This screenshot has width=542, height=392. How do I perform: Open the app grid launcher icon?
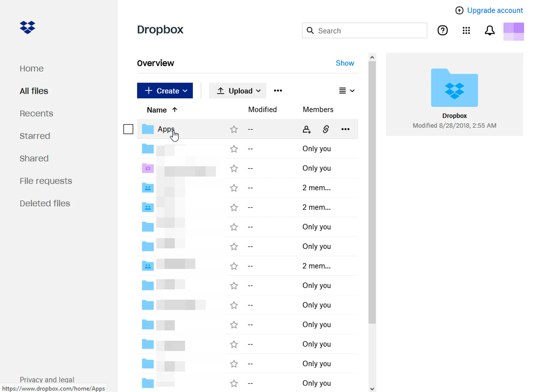click(466, 30)
